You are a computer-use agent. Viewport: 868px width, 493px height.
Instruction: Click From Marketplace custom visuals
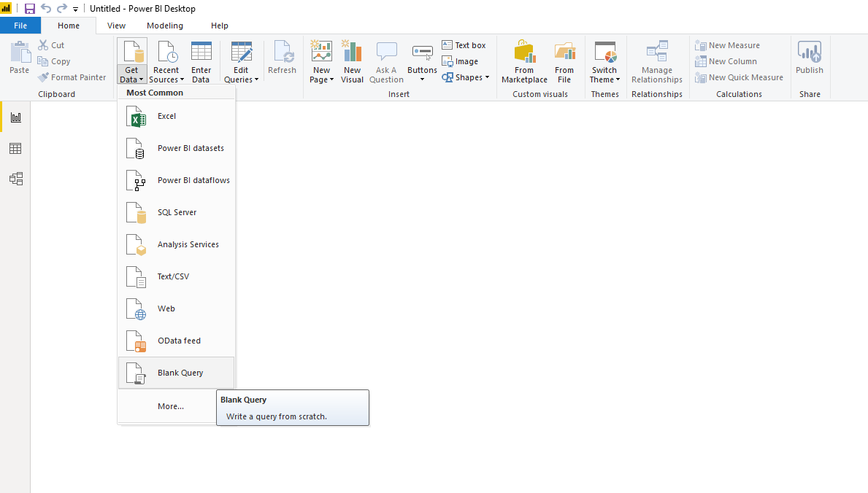click(524, 61)
